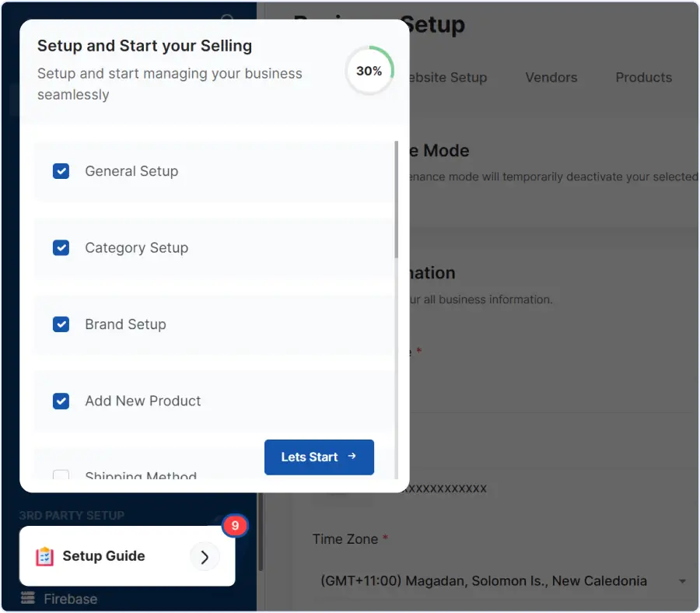Toggle the Category Setup checkbox
Screen dimensions: 700x613
[61, 247]
